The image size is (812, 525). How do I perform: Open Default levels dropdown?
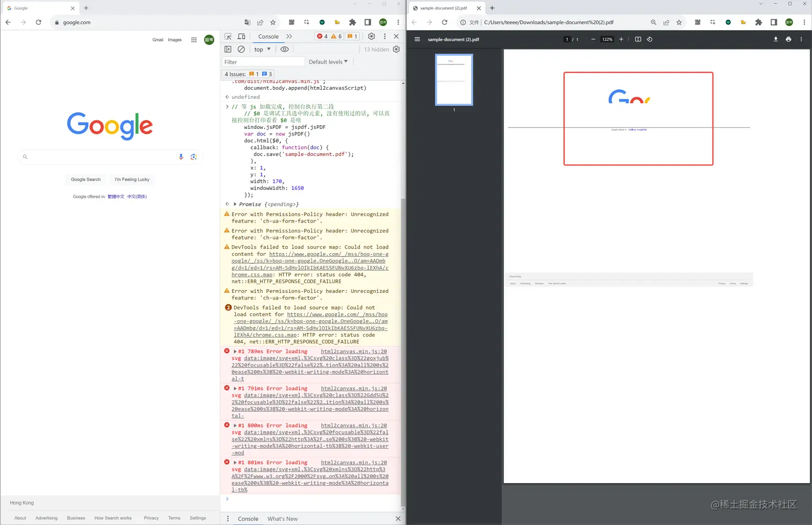coord(328,62)
